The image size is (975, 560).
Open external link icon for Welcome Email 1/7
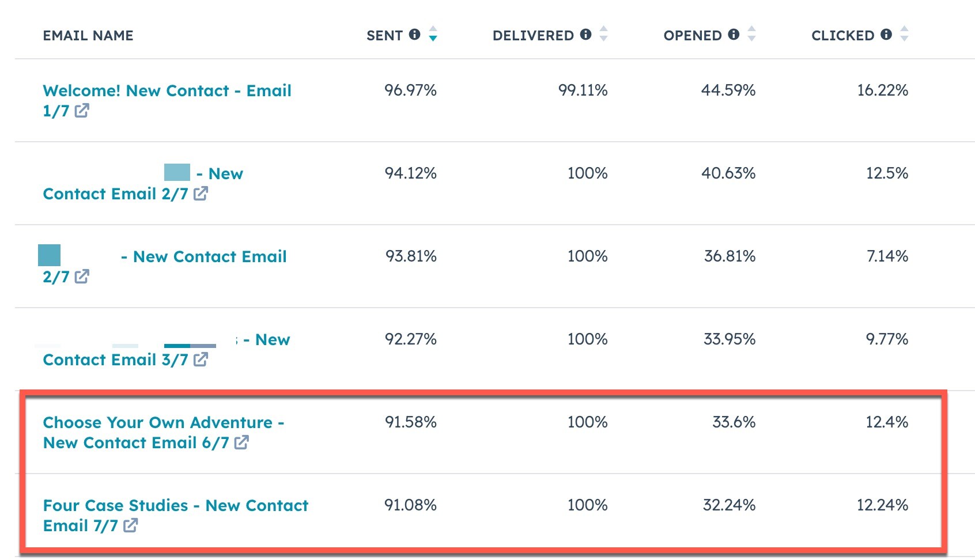pyautogui.click(x=82, y=111)
